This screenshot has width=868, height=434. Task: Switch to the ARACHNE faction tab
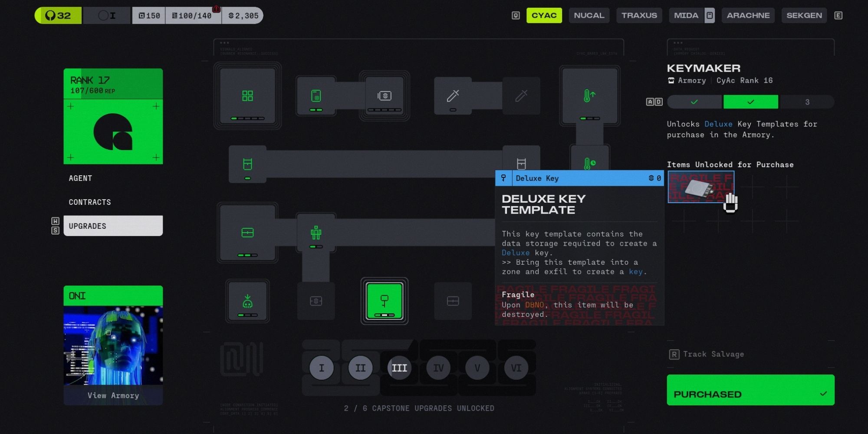point(748,16)
